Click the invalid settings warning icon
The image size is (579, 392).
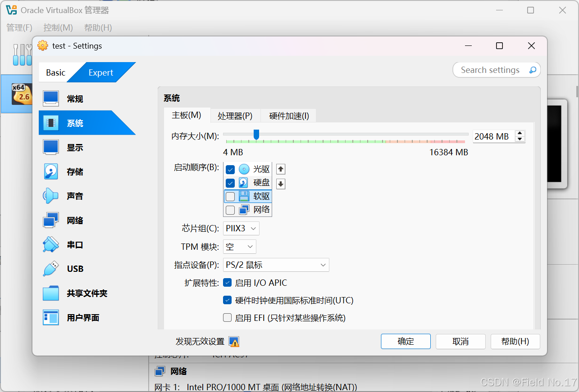coord(234,342)
